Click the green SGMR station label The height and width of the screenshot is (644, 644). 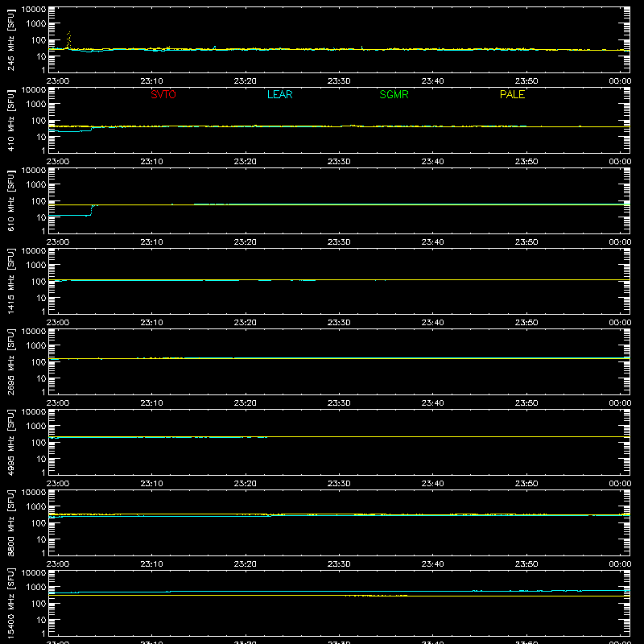(x=394, y=94)
